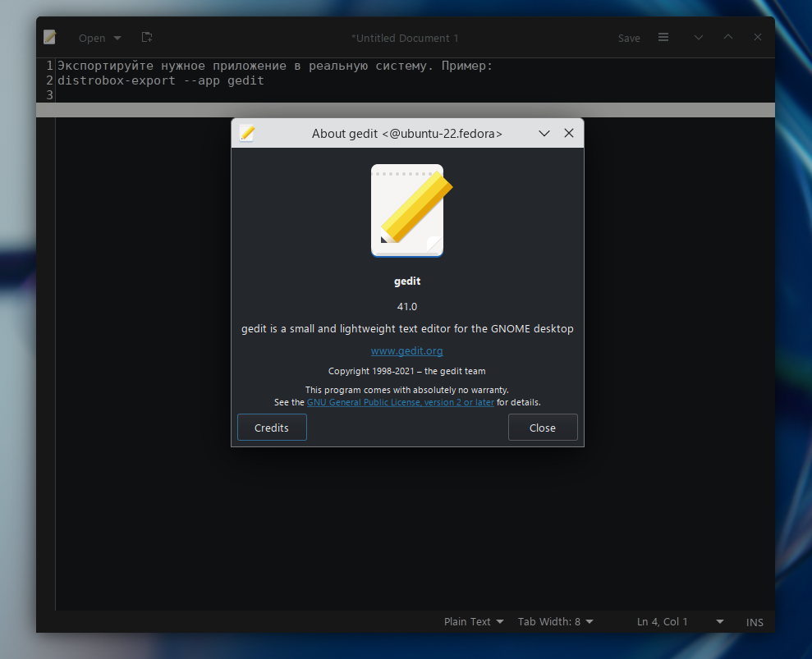
Task: Open the Plain Text language dropdown
Action: click(x=473, y=622)
